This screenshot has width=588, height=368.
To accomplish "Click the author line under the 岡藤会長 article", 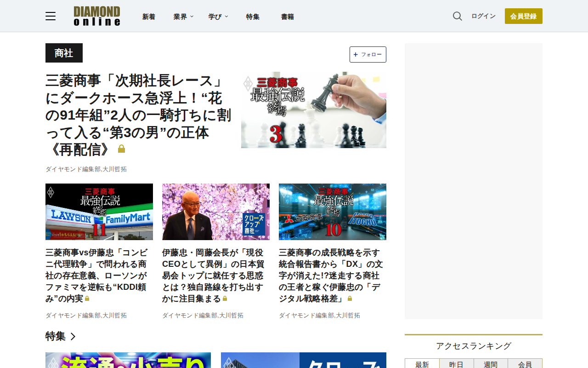I will [x=203, y=316].
